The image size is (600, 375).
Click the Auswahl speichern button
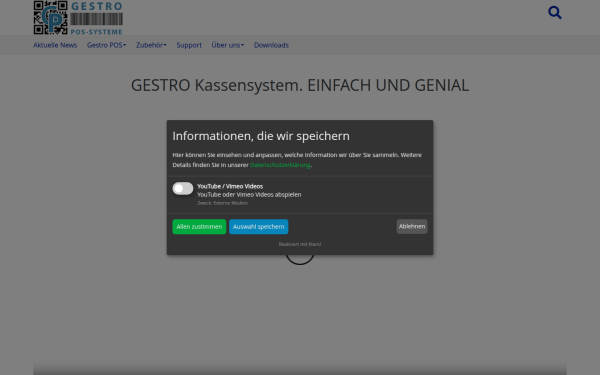[x=259, y=227]
